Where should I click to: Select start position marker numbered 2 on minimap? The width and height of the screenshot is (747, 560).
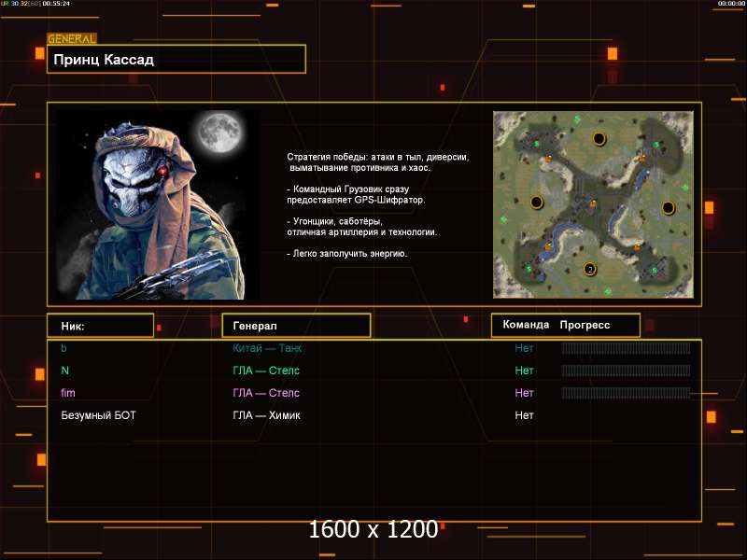[590, 269]
